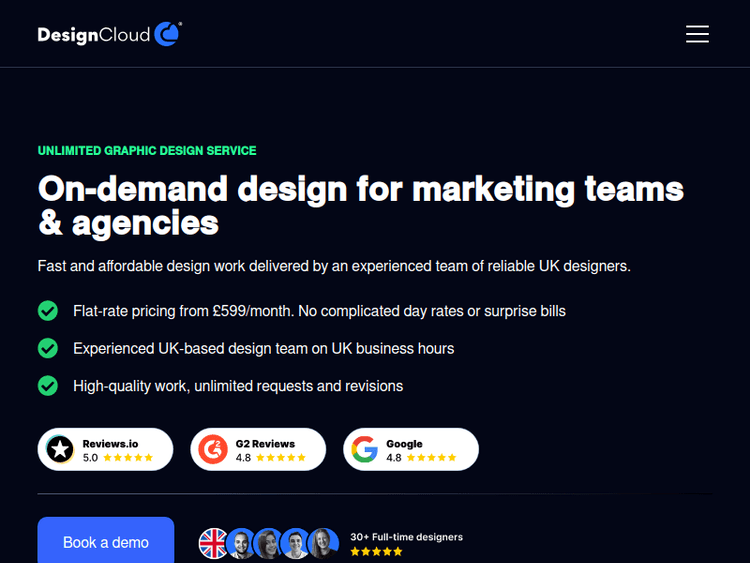The height and width of the screenshot is (563, 750).
Task: Click the Reviews.io five-star row
Action: pos(128,457)
